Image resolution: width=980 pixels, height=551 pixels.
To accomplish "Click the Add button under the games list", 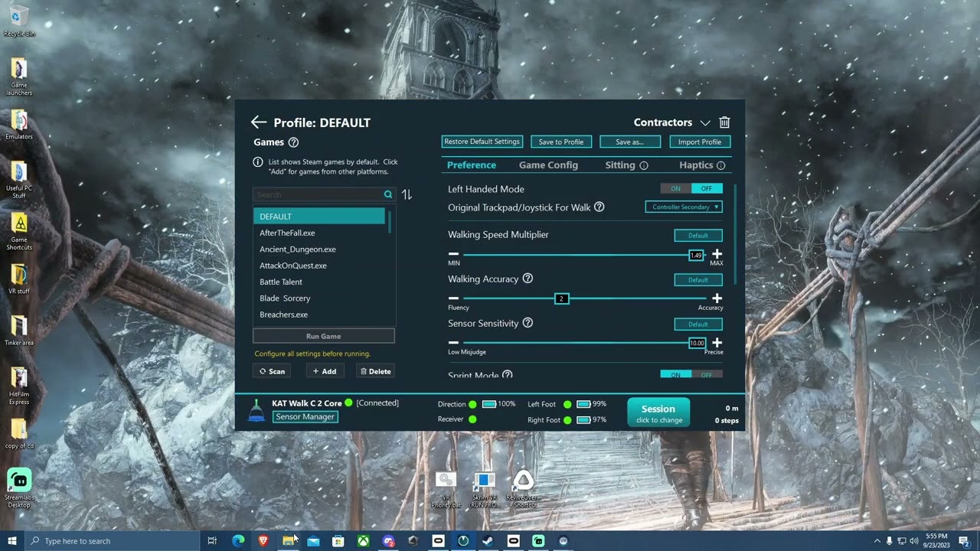I will coord(325,371).
